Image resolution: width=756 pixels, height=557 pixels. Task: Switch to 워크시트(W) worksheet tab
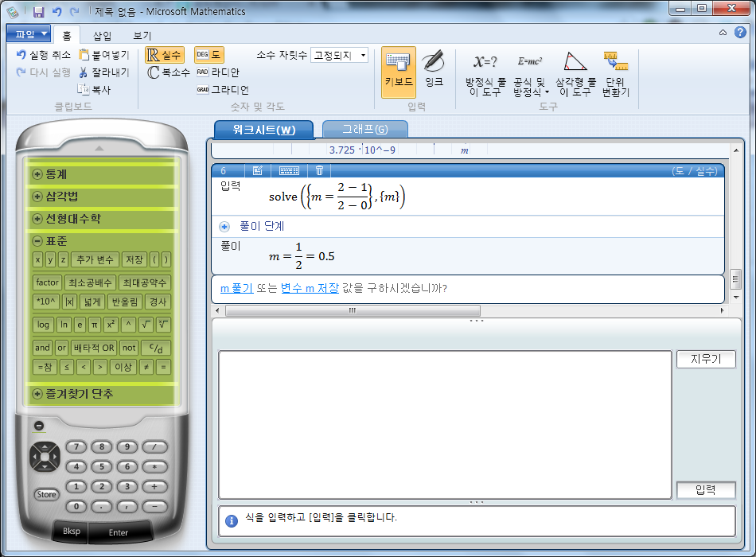point(263,130)
